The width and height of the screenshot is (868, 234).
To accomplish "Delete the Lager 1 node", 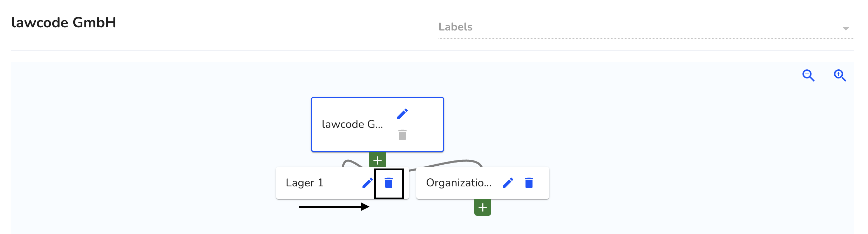I will 389,183.
